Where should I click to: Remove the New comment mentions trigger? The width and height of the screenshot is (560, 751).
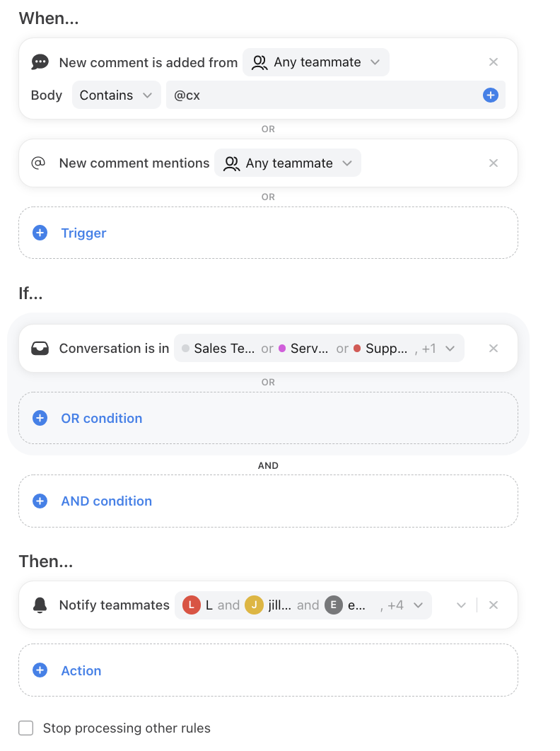coord(494,163)
